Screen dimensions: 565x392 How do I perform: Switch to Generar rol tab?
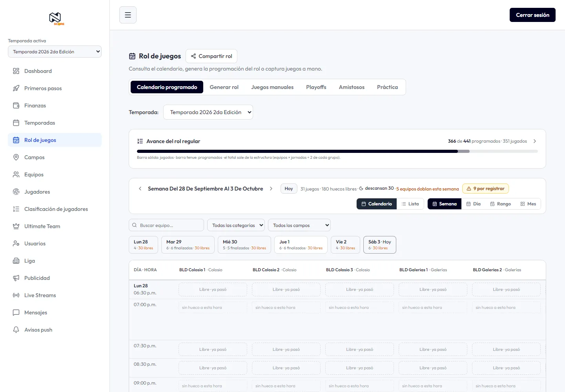tap(224, 87)
